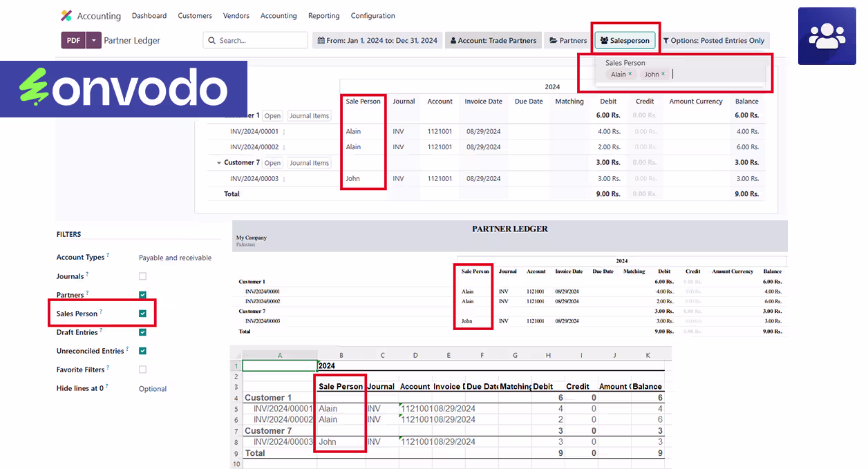Open the kebab menu beside INV/2024/00002

pos(284,147)
